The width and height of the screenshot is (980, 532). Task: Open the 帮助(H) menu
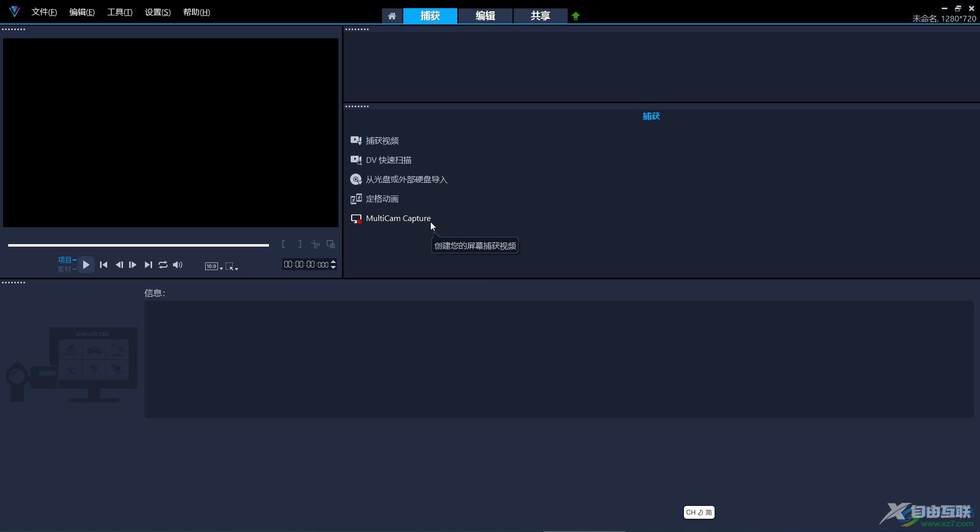click(x=197, y=12)
